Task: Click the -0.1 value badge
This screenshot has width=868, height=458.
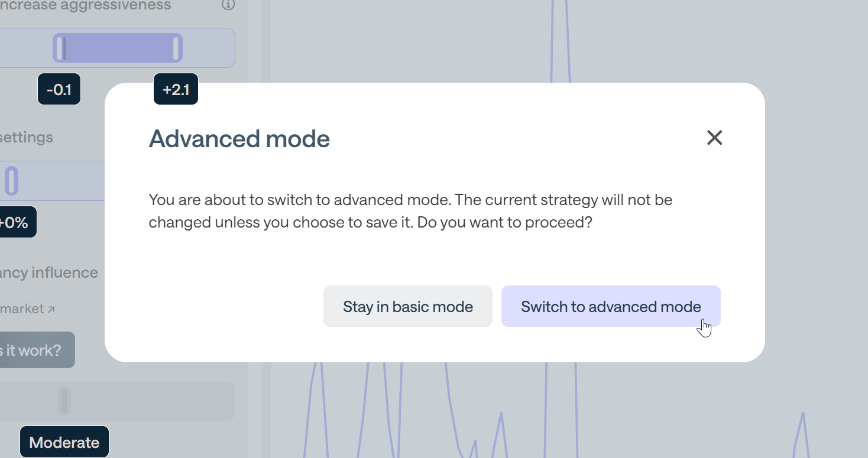Action: click(59, 90)
